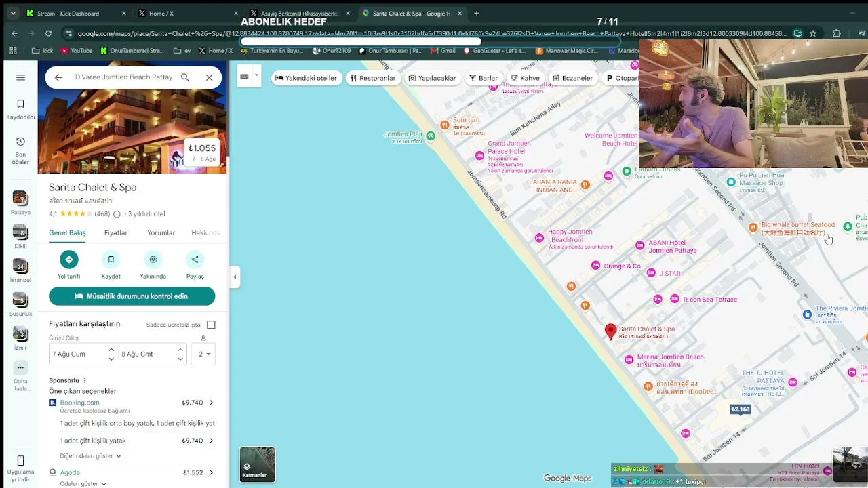Filter by Yakındaki oteller chip
Viewport: 868px width, 488px height.
(305, 78)
